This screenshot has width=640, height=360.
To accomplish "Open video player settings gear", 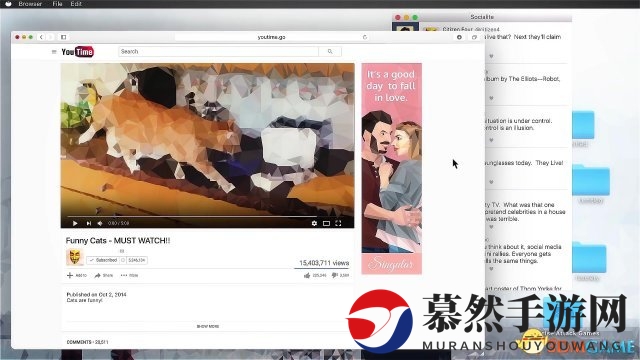I will (314, 223).
